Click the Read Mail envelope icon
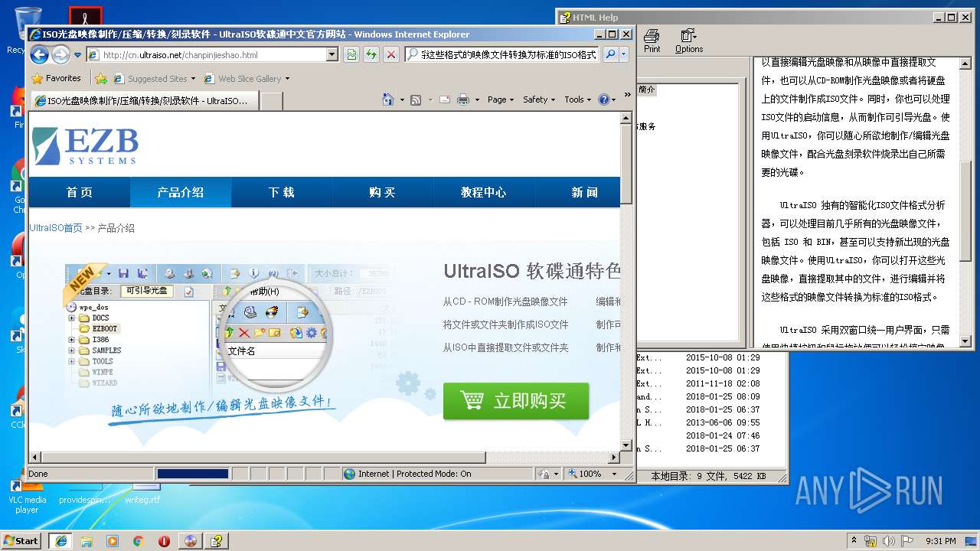Screen dimensions: 980x551 click(446, 99)
